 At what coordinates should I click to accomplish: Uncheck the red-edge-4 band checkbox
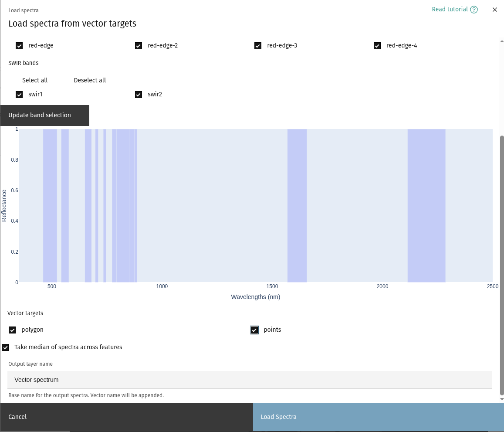pos(377,46)
